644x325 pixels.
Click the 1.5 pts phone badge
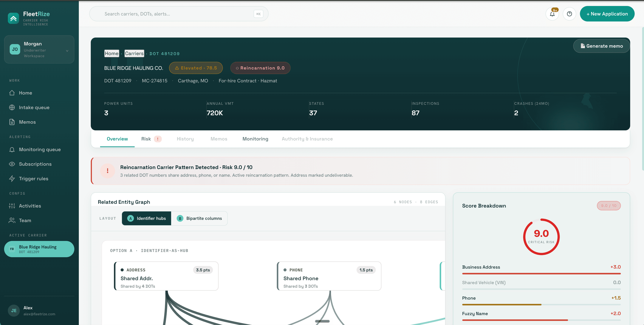pos(366,270)
